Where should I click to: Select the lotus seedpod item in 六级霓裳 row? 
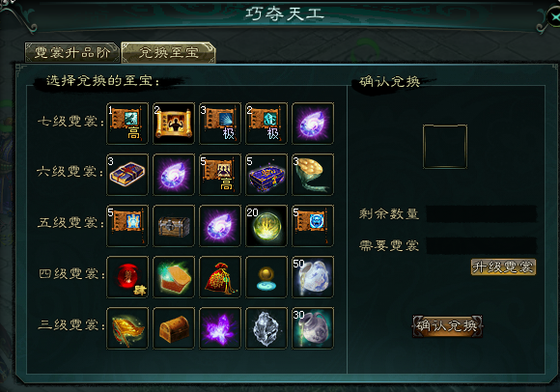pos(313,175)
